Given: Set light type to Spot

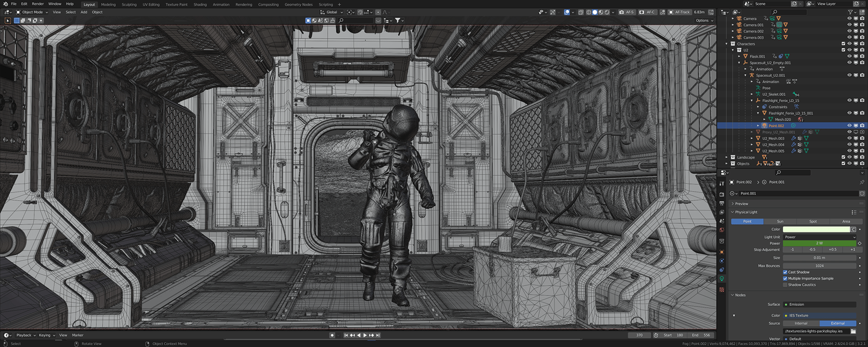Looking at the screenshot, I should point(813,222).
